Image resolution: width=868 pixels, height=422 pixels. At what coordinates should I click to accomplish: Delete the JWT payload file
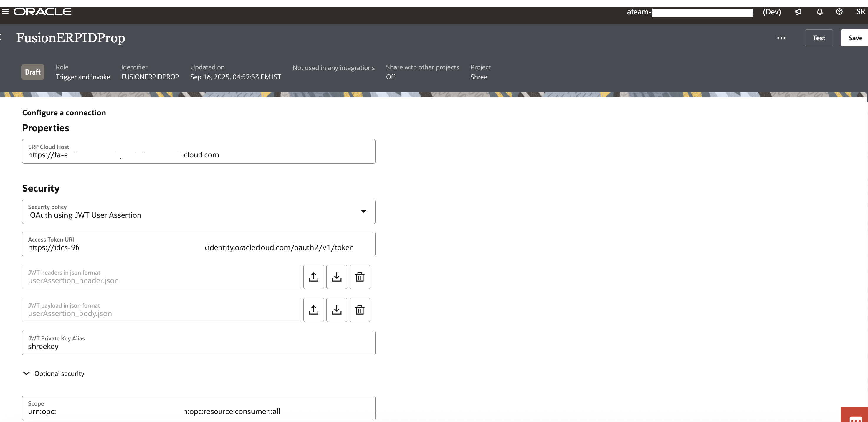pos(360,310)
